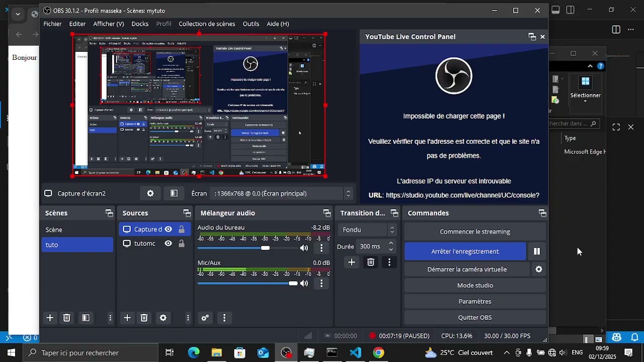Select the tuto scene
Viewport: 644px width, 362px height.
pyautogui.click(x=77, y=245)
